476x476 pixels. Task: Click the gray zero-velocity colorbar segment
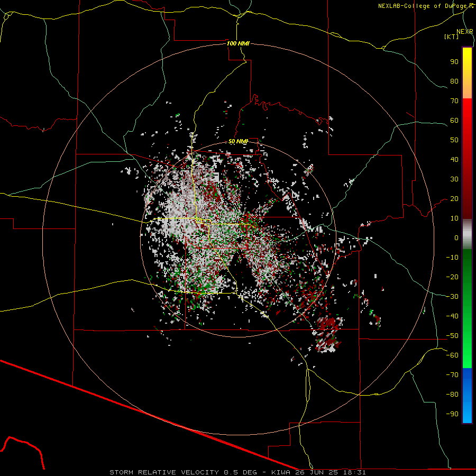point(467,234)
